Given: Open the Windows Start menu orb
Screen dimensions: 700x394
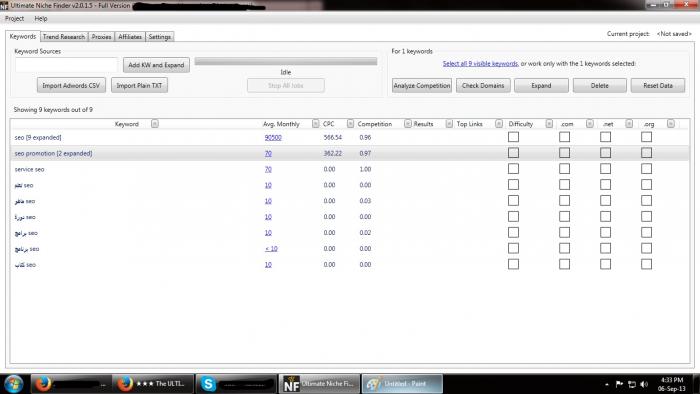Looking at the screenshot, I should [13, 384].
